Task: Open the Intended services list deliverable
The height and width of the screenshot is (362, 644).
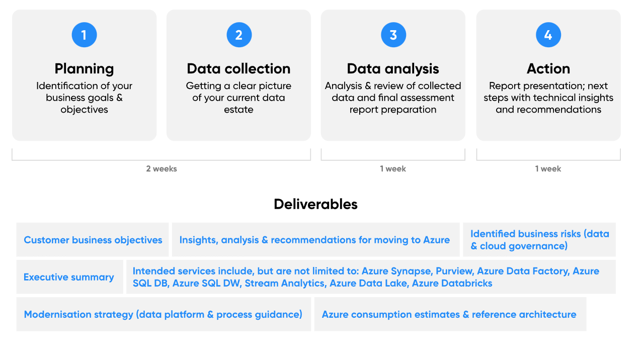Action: click(x=366, y=277)
